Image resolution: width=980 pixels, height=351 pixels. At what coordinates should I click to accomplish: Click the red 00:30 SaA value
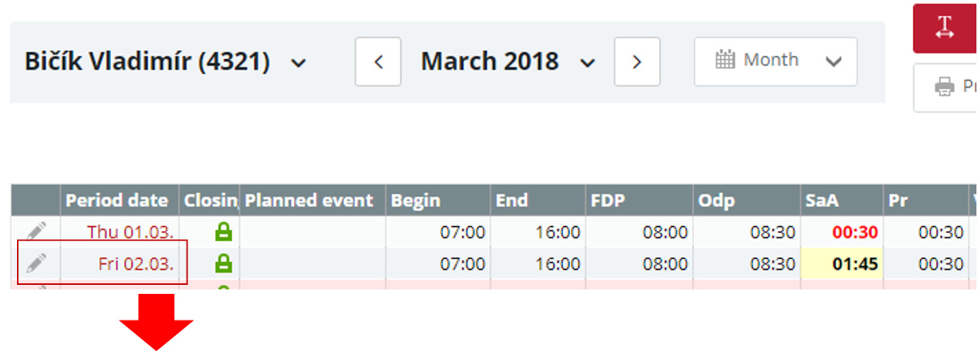pyautogui.click(x=855, y=232)
